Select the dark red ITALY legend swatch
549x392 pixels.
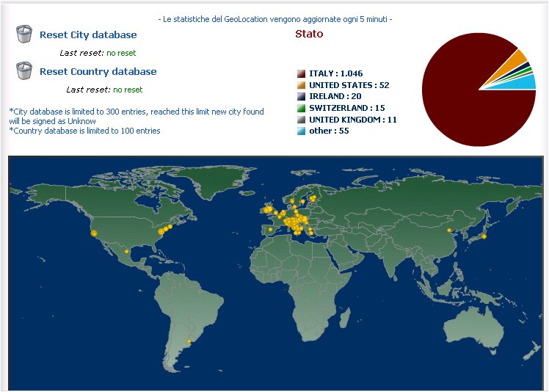click(x=301, y=73)
